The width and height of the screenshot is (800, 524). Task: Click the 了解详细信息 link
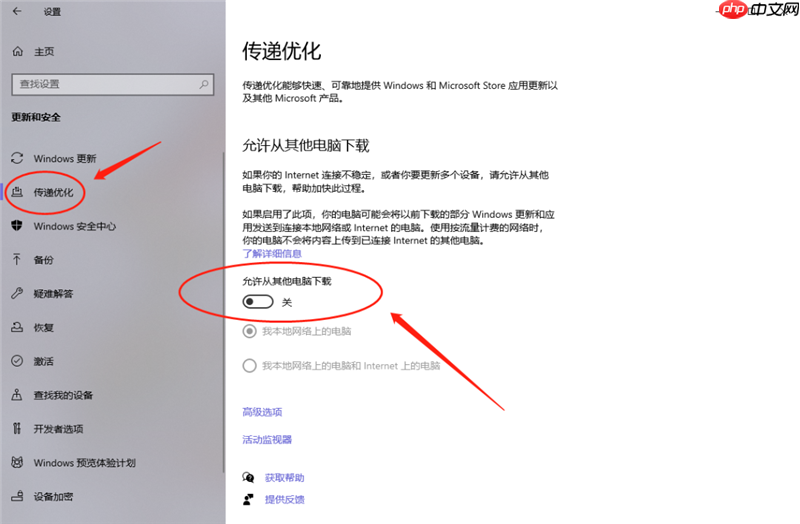pyautogui.click(x=272, y=254)
